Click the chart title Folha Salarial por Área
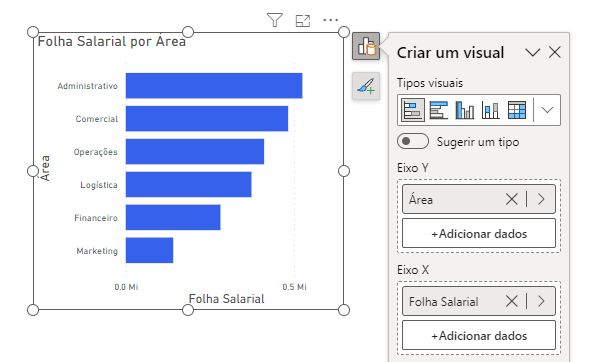 point(112,41)
